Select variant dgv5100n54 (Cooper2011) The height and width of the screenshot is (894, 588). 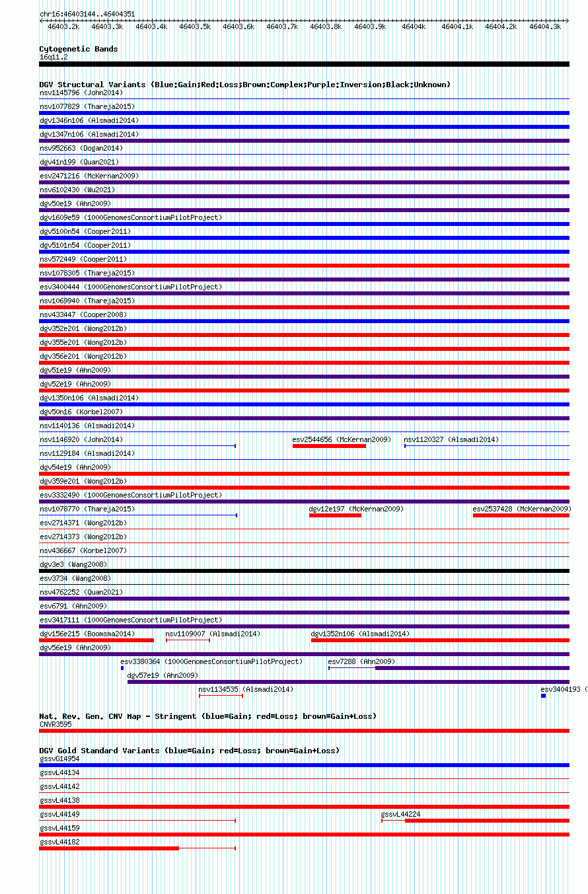304,238
